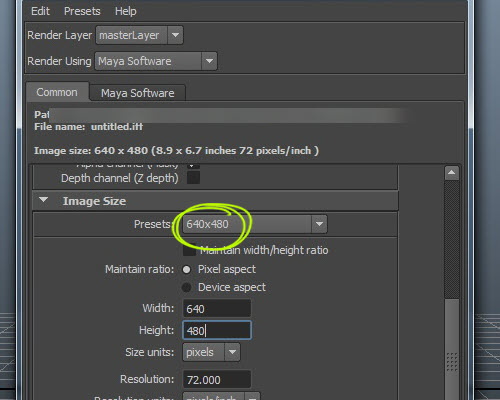Open the Edit menu
Screen dimensions: 500x400
coord(40,11)
